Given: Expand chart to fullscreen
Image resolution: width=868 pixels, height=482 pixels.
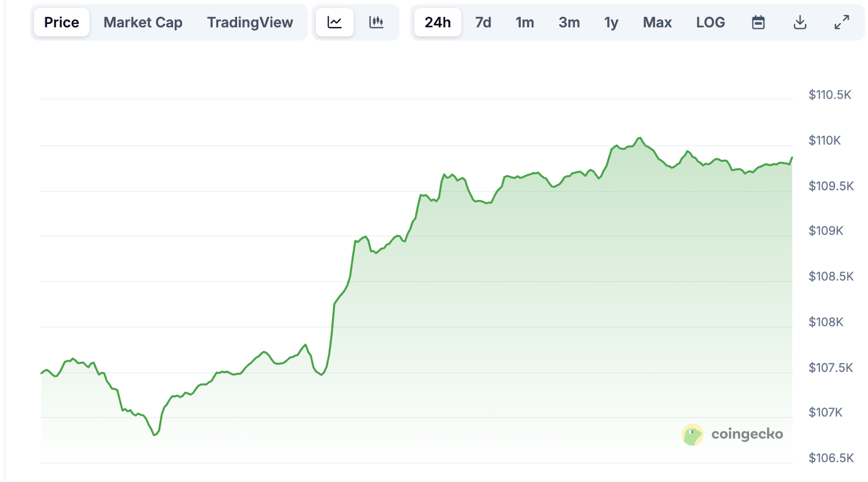Looking at the screenshot, I should (x=841, y=22).
